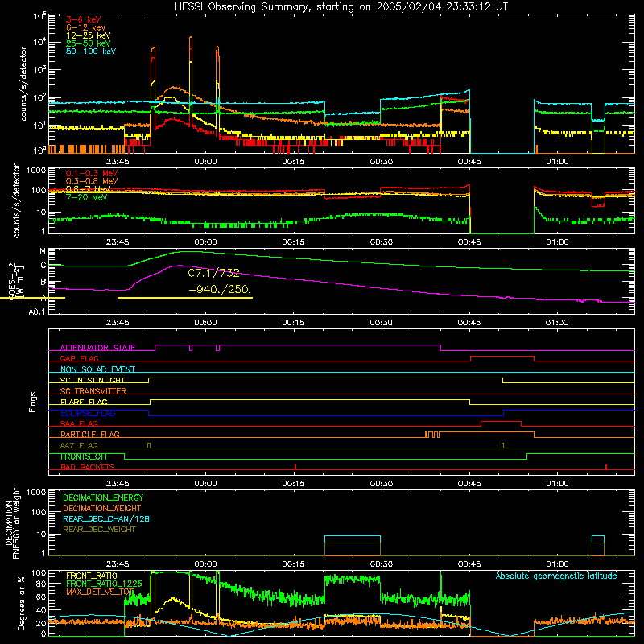644x644 pixels.
Task: Click the red BAD_PACKETS spike near 00:15
Action: (295, 467)
